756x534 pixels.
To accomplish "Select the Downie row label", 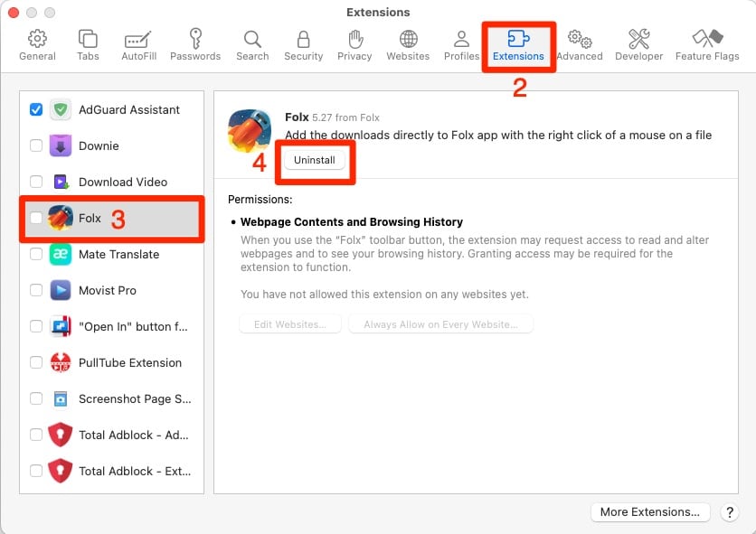I will coord(99,146).
